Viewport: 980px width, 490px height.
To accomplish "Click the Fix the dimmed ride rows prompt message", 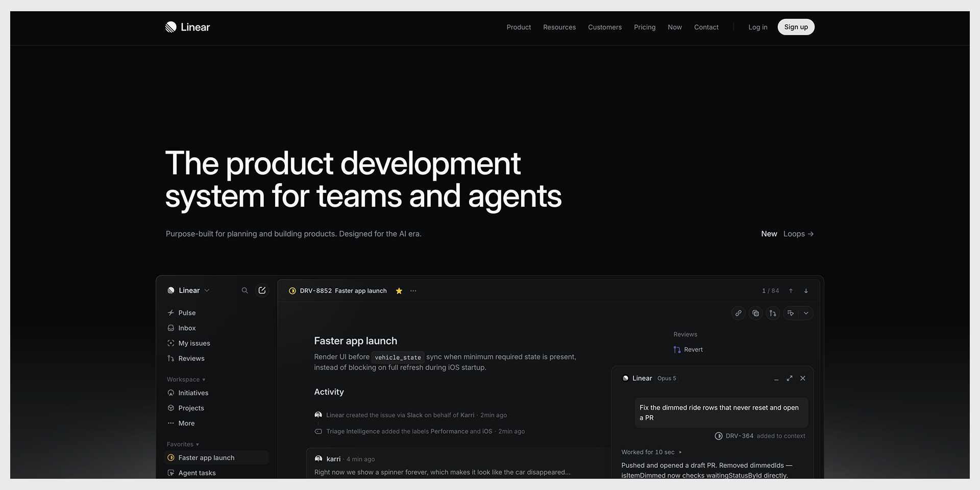I will point(721,412).
